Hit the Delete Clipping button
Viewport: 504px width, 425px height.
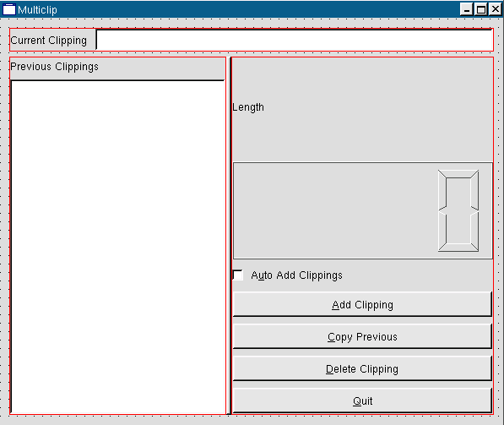click(x=362, y=368)
